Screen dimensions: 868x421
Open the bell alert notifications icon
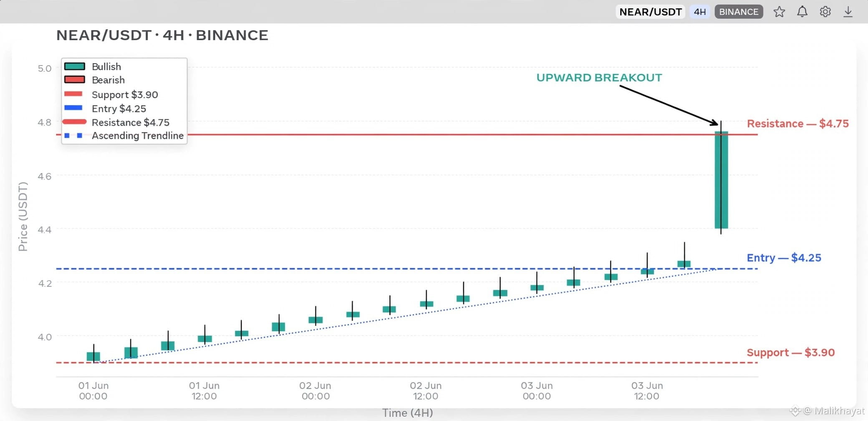802,12
